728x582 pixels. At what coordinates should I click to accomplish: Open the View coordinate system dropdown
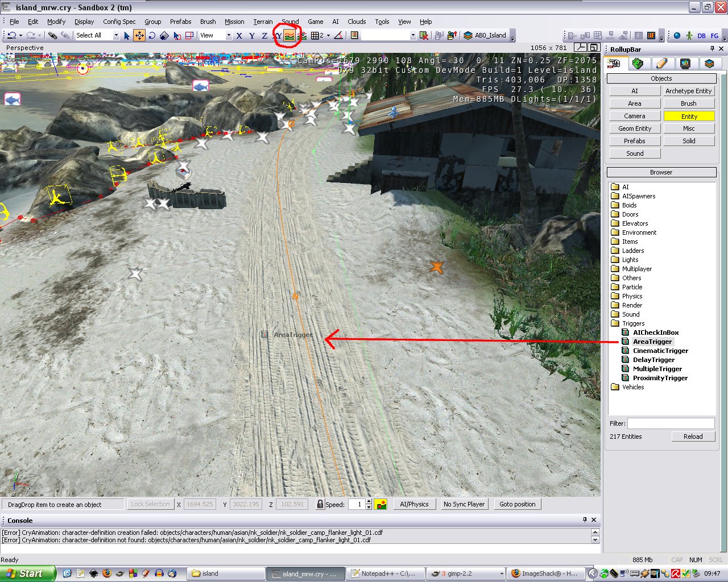229,35
